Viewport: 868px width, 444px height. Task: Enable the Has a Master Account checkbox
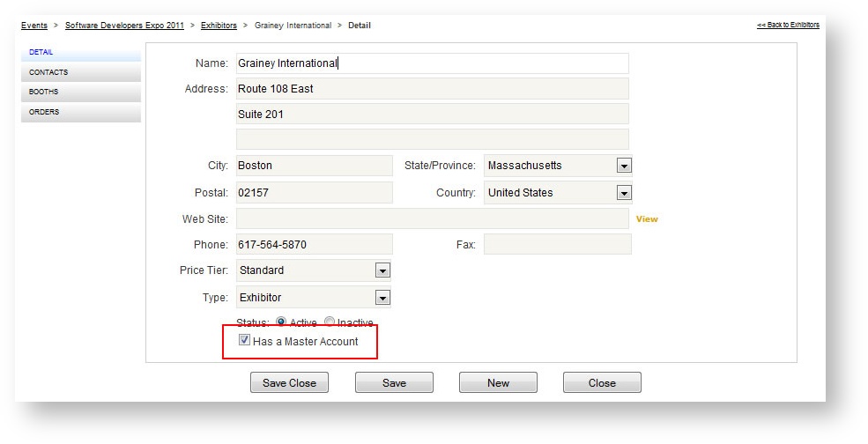pyautogui.click(x=245, y=340)
